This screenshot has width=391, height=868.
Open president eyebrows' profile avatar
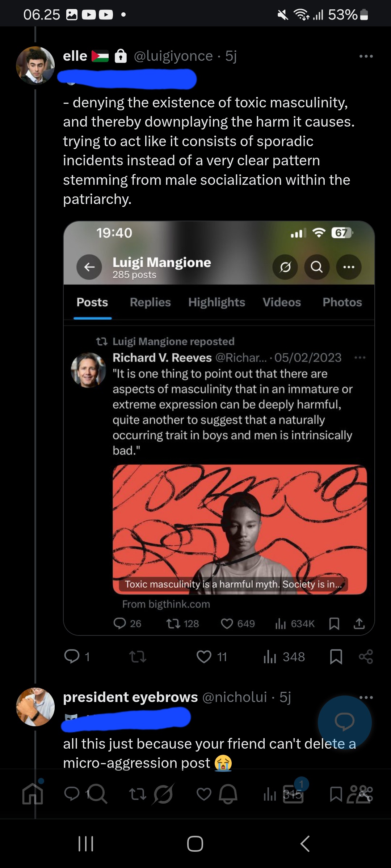pyautogui.click(x=35, y=707)
